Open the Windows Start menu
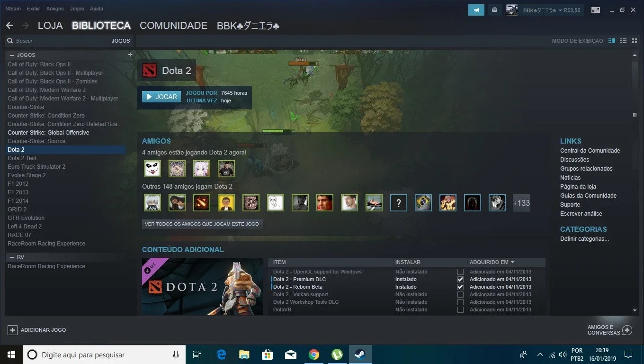This screenshot has width=644, height=364. pyautogui.click(x=11, y=355)
